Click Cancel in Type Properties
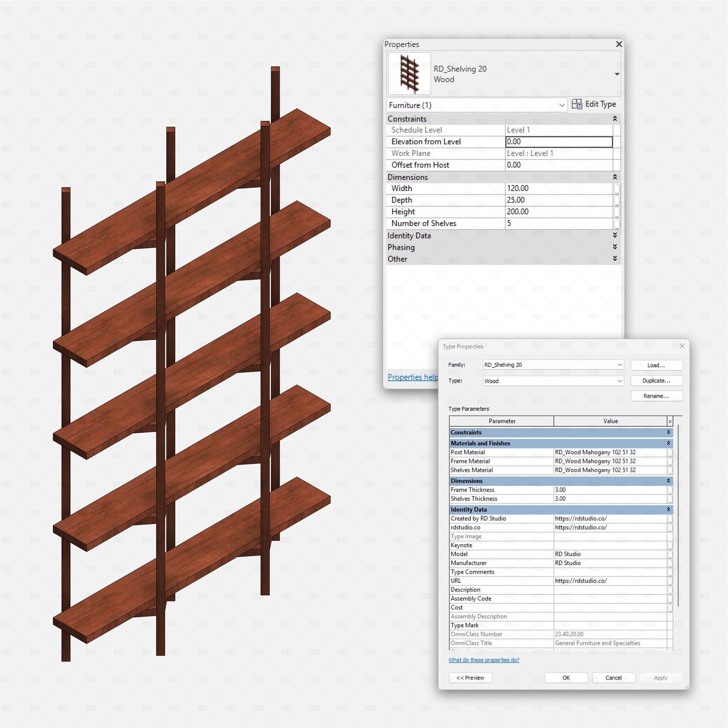Viewport: 728px width, 728px height. [x=614, y=677]
